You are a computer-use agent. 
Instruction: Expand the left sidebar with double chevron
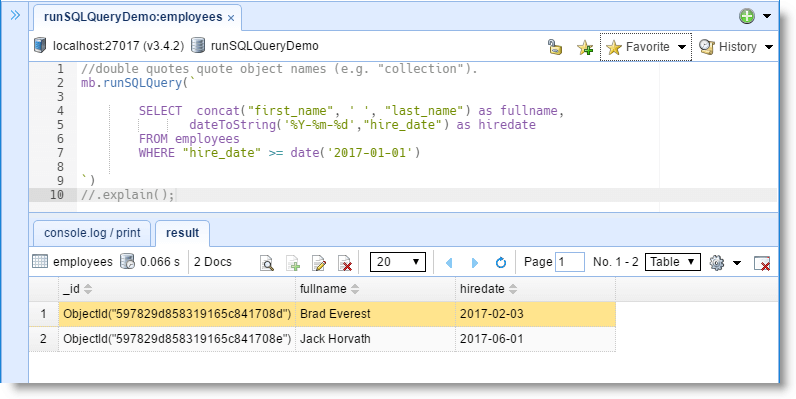pos(15,15)
